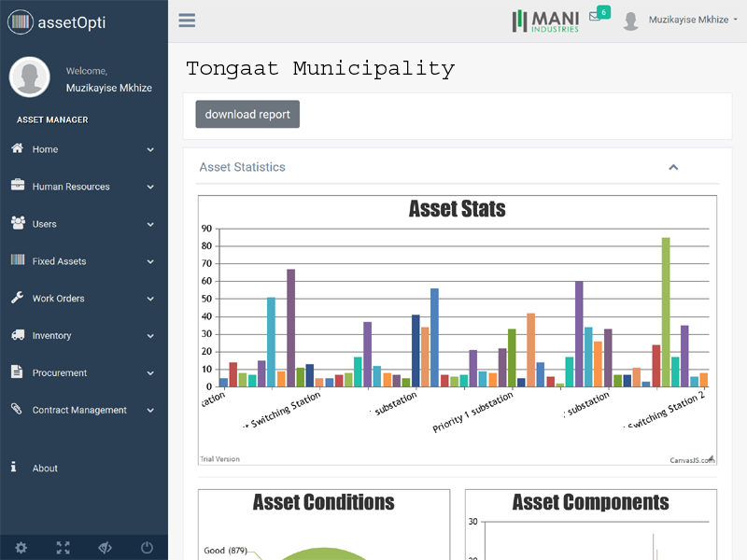Image resolution: width=747 pixels, height=560 pixels.
Task: Open the messages envelope icon
Action: 595,17
